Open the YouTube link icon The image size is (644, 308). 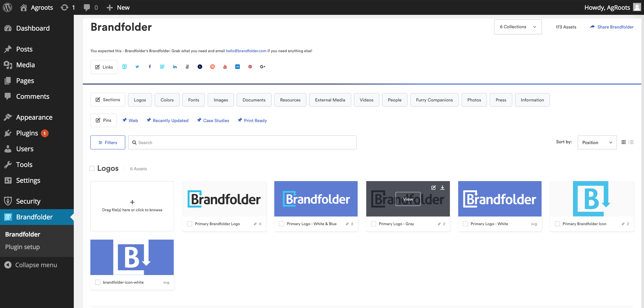point(225,67)
